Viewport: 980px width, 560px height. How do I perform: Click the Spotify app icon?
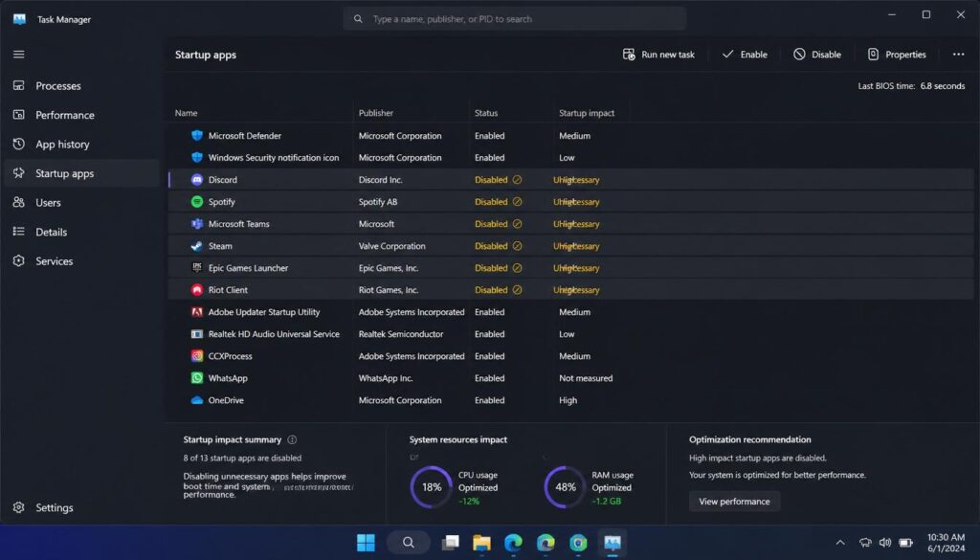coord(197,201)
